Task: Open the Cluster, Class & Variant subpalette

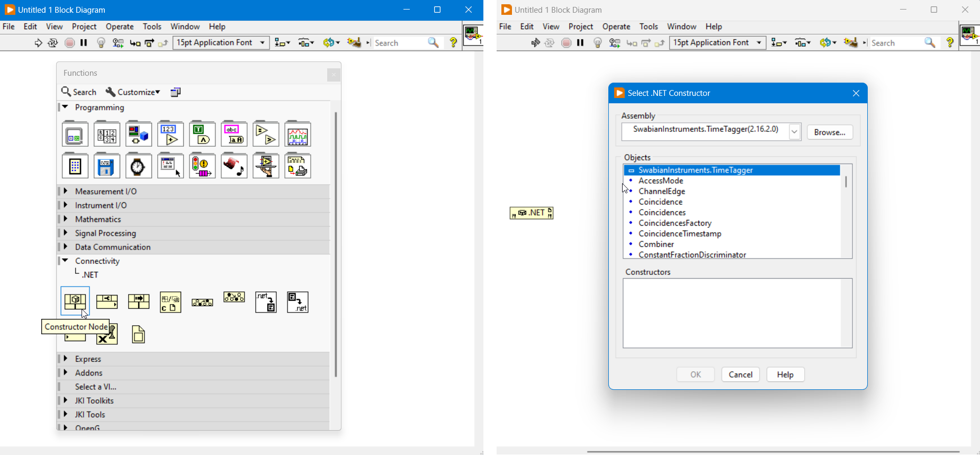Action: point(139,135)
